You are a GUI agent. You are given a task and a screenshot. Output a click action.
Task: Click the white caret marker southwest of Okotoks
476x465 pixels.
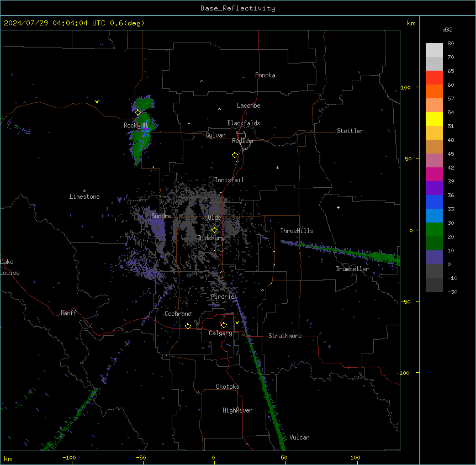(199, 393)
